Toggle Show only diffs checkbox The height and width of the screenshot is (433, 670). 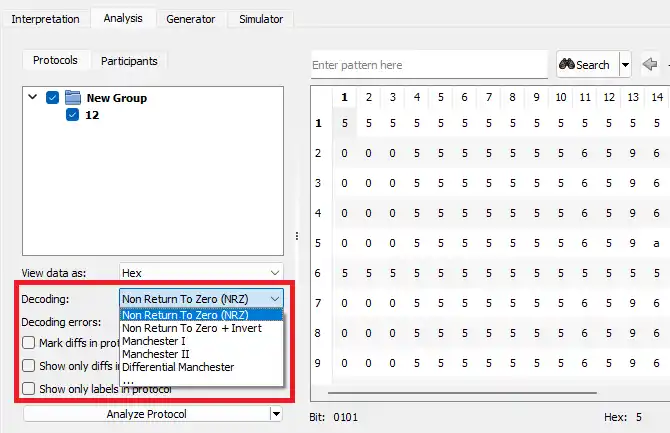click(29, 365)
